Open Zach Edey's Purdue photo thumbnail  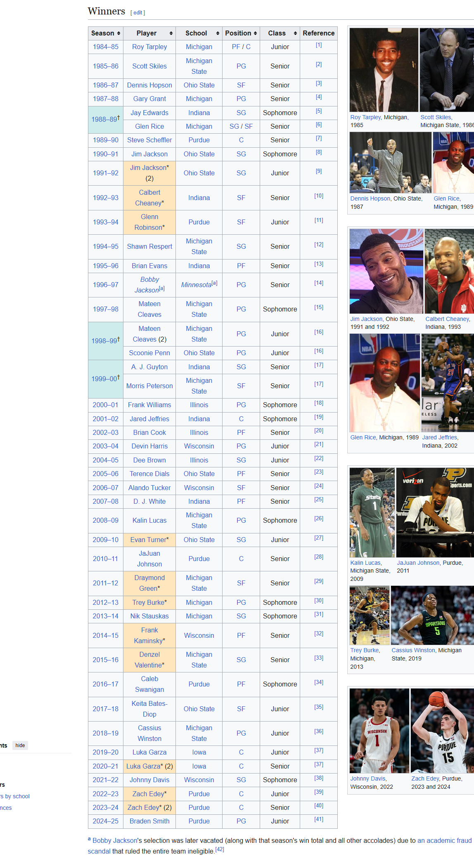coord(442,730)
